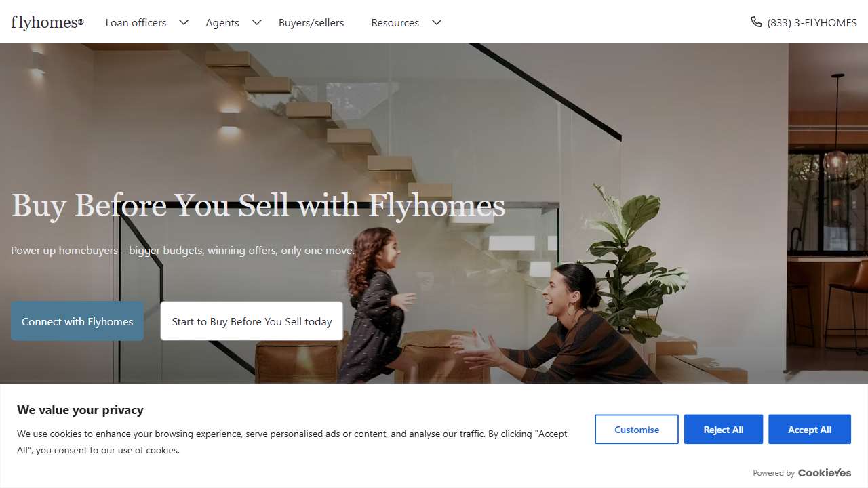
Task: Click the Connect with Flyhomes button
Action: pos(77,321)
